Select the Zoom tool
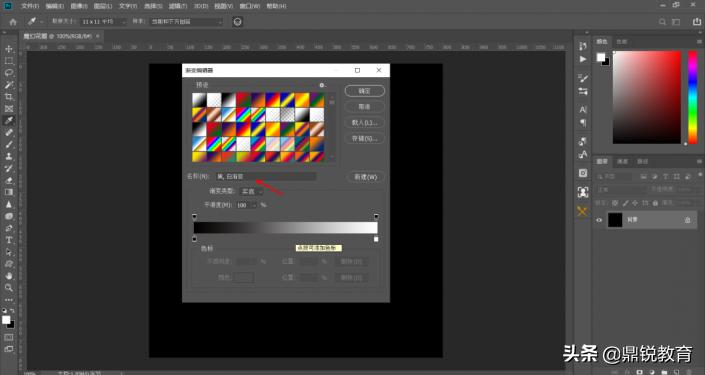The width and height of the screenshot is (705, 375). coord(9,288)
